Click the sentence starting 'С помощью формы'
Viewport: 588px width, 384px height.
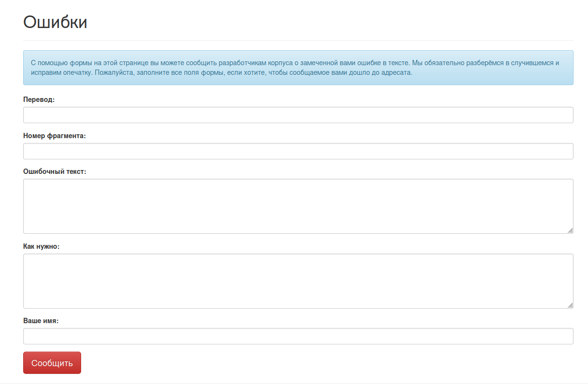pos(217,63)
